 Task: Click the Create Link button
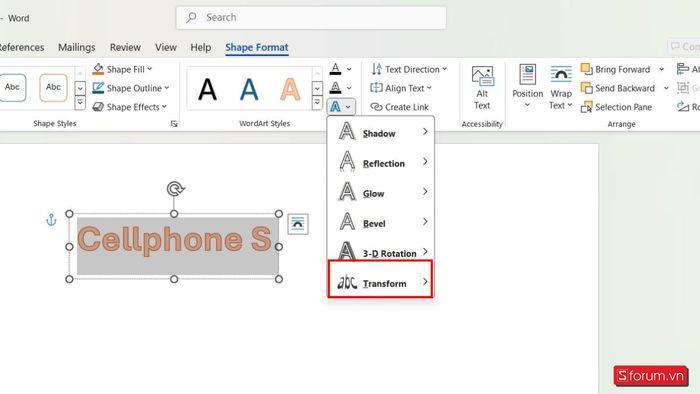[x=400, y=107]
